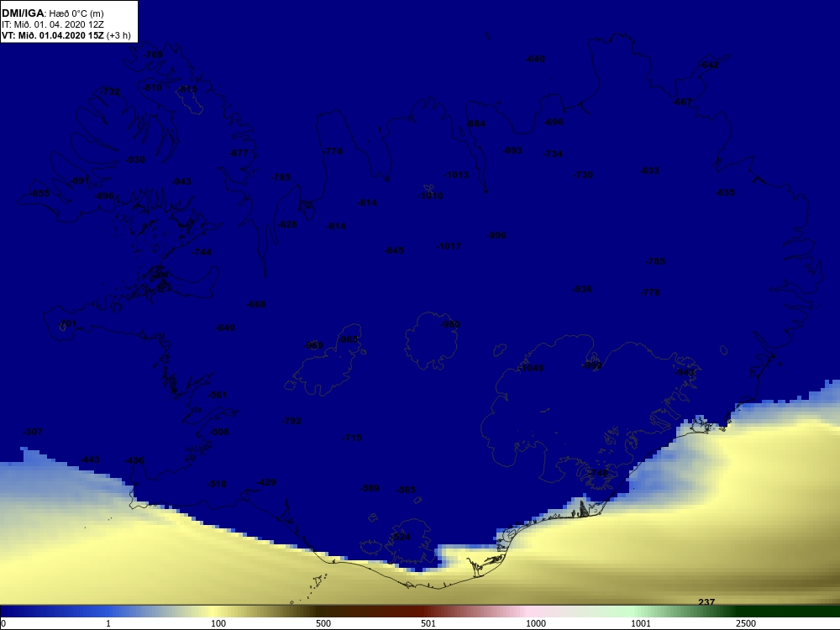
Task: Click the -778 map value
Action: 650,292
